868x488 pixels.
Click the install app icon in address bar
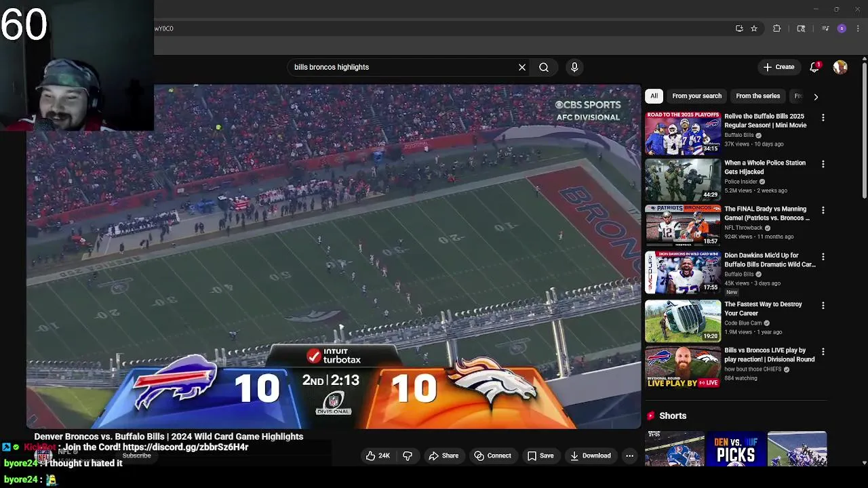click(x=739, y=28)
